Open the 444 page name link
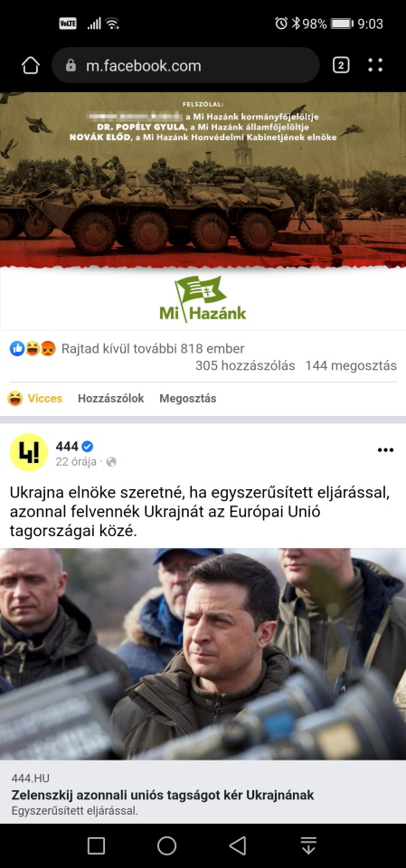This screenshot has width=406, height=868. pyautogui.click(x=67, y=446)
